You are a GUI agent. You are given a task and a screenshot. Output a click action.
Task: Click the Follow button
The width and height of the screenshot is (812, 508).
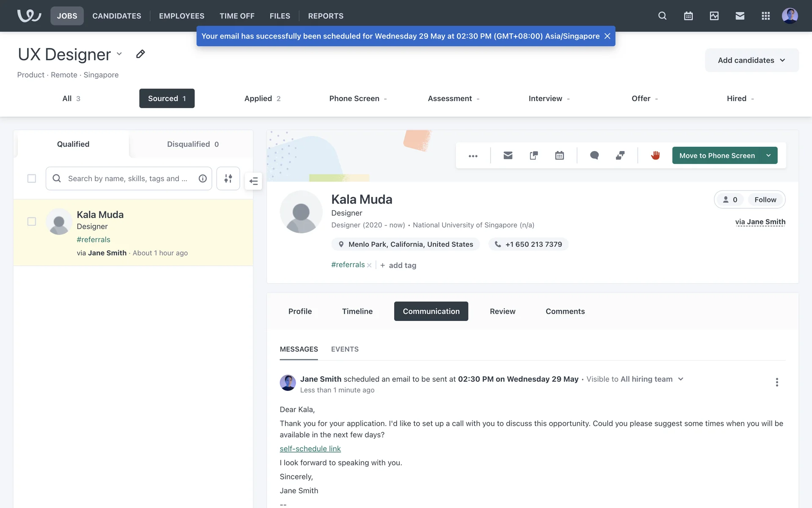pos(765,199)
